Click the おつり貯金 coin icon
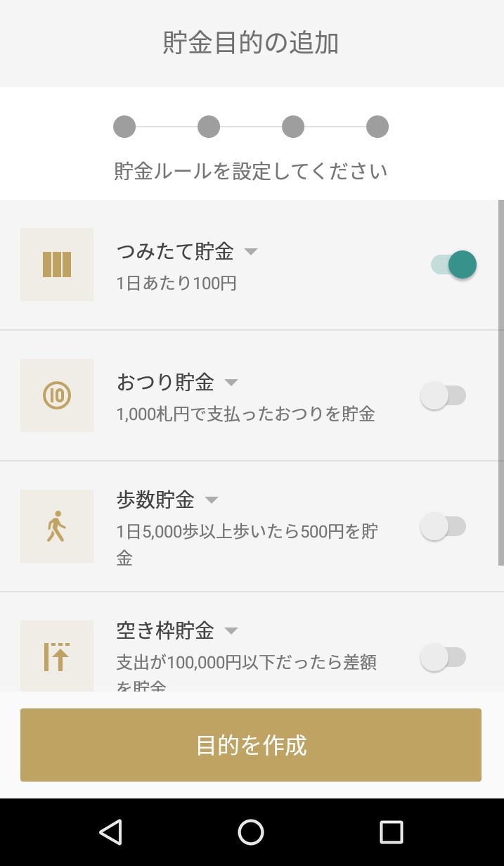 pyautogui.click(x=57, y=395)
